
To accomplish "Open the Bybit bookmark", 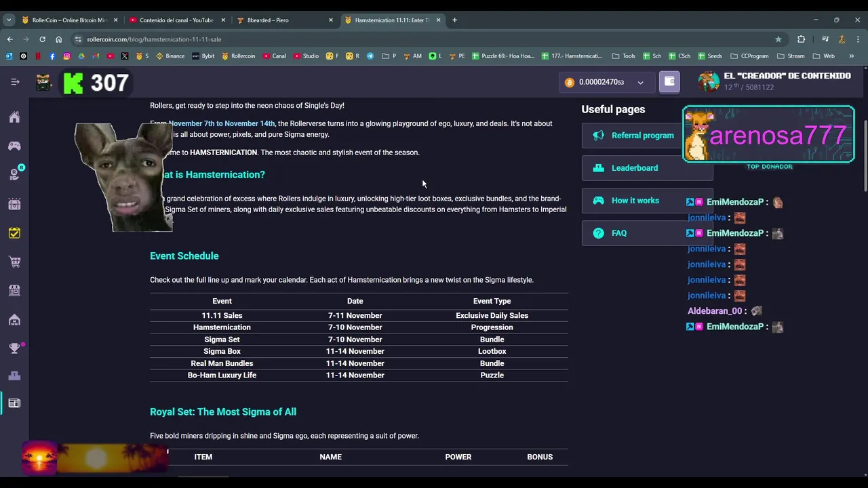I will (x=203, y=56).
